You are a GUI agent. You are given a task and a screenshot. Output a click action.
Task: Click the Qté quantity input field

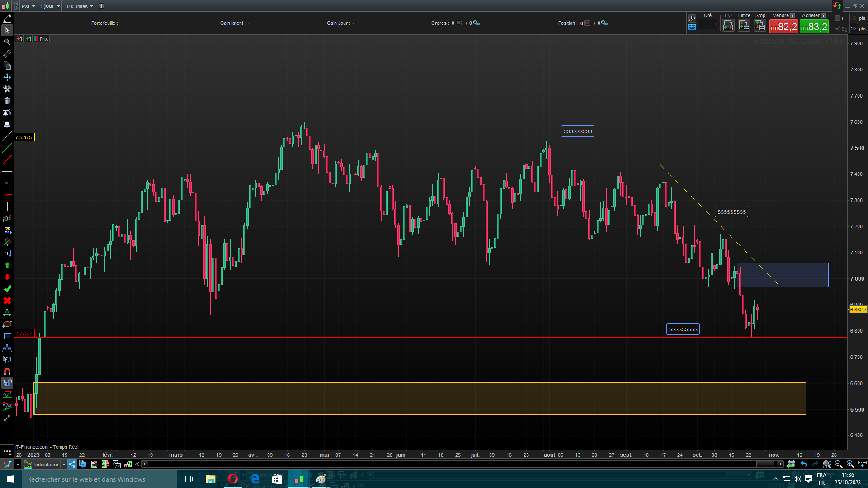coord(708,24)
